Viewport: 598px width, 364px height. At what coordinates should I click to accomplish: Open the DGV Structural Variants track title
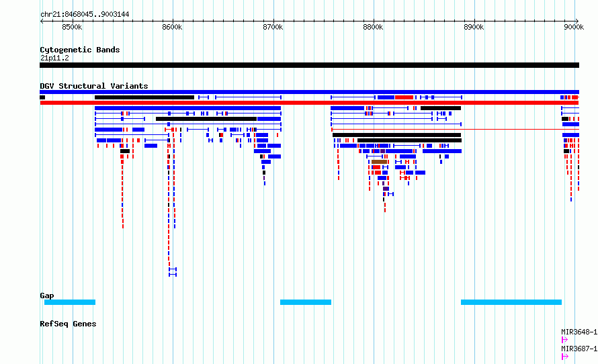click(x=94, y=86)
